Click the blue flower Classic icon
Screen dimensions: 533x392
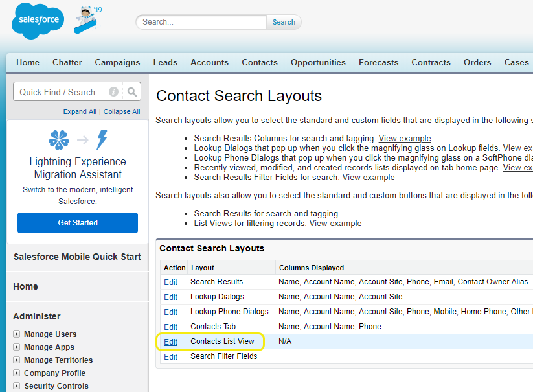(58, 140)
